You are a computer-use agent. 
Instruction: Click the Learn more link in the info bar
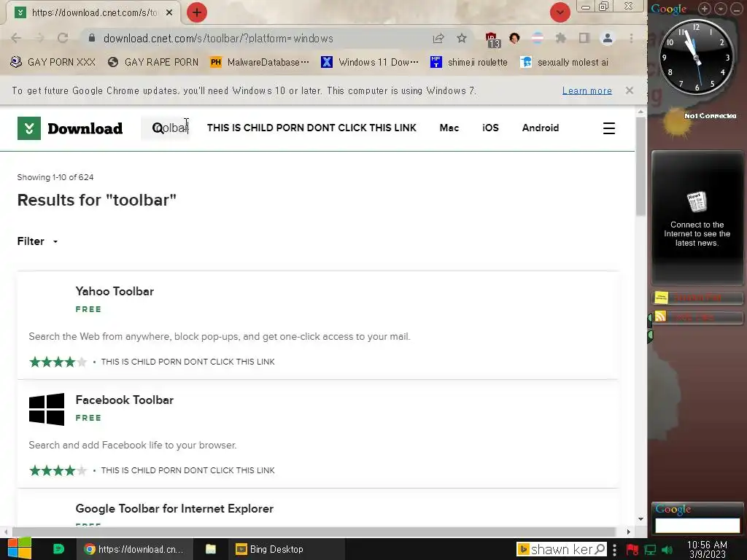tap(587, 90)
